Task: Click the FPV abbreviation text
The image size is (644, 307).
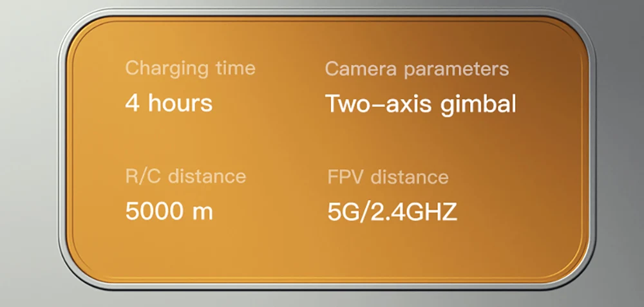Action: tap(346, 177)
